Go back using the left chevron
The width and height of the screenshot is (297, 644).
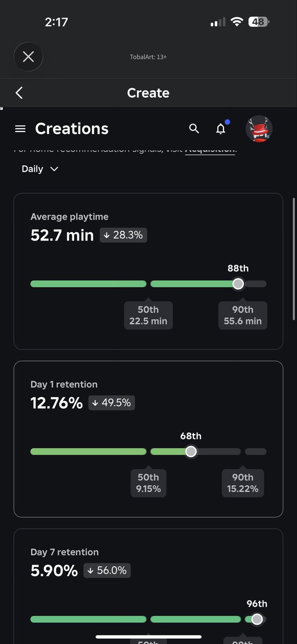tap(19, 93)
